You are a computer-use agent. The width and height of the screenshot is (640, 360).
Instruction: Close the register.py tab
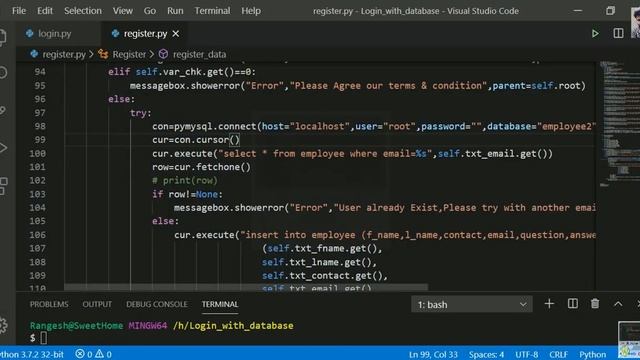coord(176,34)
